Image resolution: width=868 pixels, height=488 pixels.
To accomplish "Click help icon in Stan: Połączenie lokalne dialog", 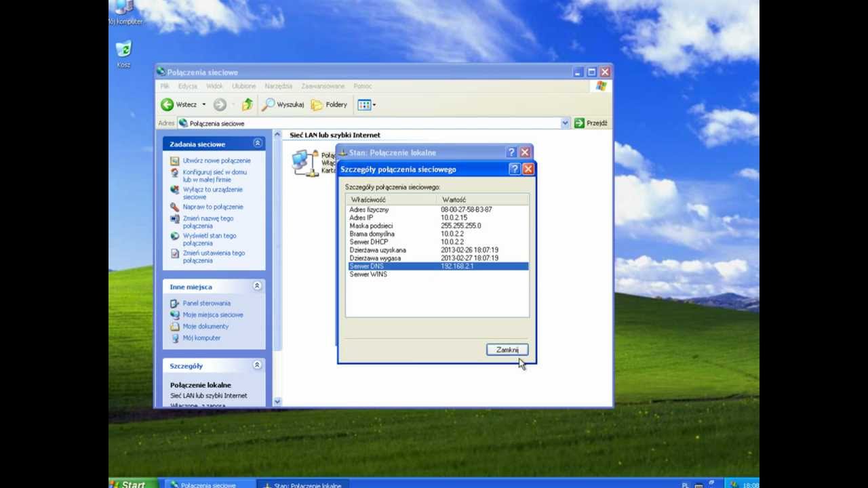I will (x=511, y=152).
